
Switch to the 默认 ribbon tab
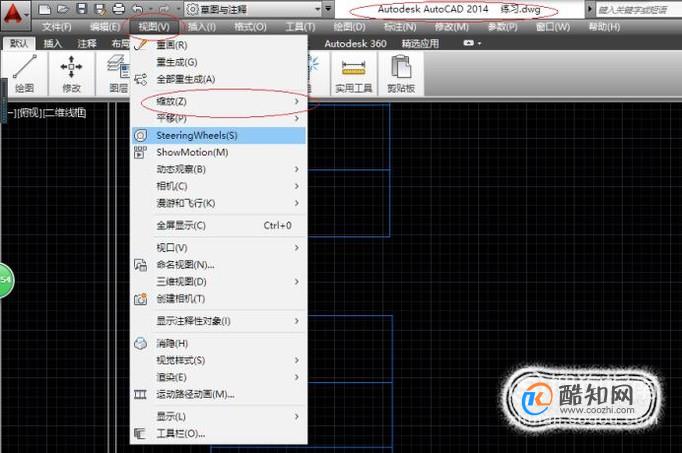tap(19, 43)
